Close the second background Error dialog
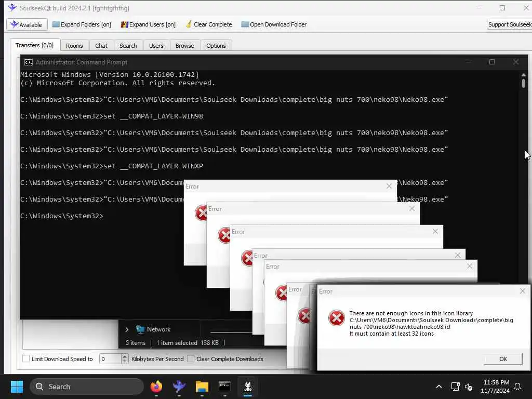The image size is (532, 399). coord(412,208)
